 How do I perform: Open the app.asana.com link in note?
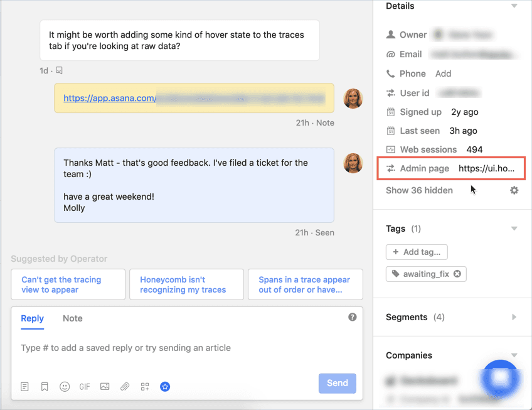(x=110, y=98)
